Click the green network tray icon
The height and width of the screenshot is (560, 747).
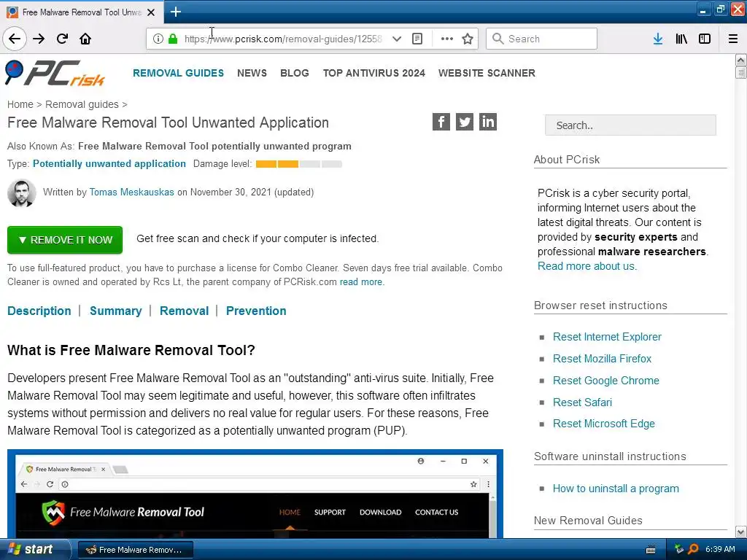679,549
